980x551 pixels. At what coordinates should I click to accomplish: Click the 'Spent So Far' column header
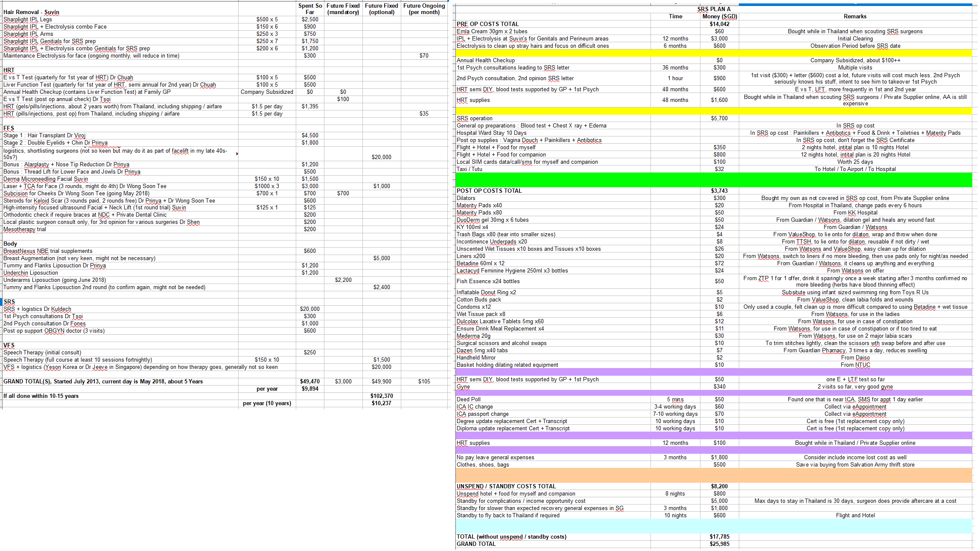[x=310, y=9]
